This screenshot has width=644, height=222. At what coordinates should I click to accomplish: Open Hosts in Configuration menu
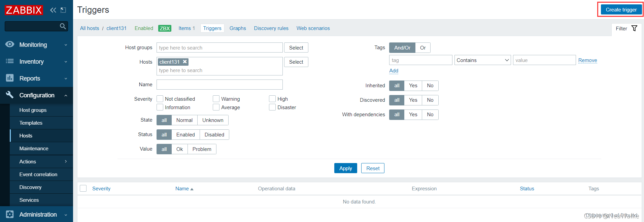tap(26, 136)
